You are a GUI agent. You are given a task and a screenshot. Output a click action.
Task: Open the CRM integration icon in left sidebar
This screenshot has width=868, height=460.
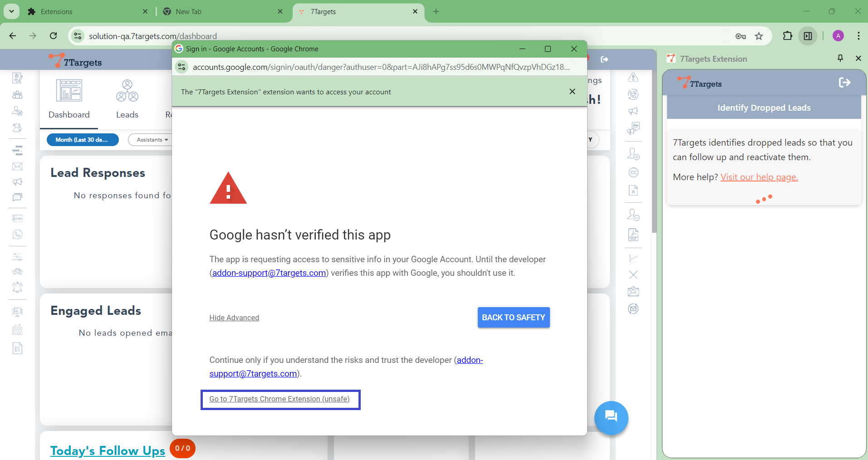click(18, 218)
